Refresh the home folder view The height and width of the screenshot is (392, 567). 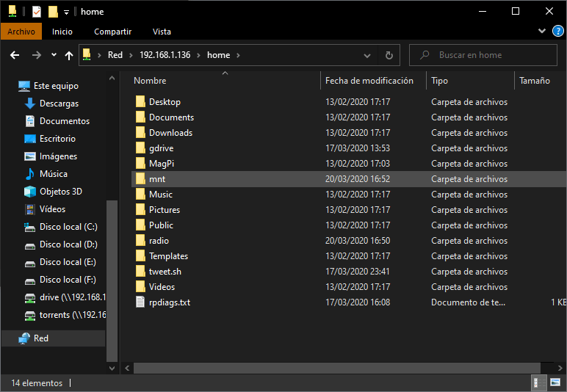[389, 55]
